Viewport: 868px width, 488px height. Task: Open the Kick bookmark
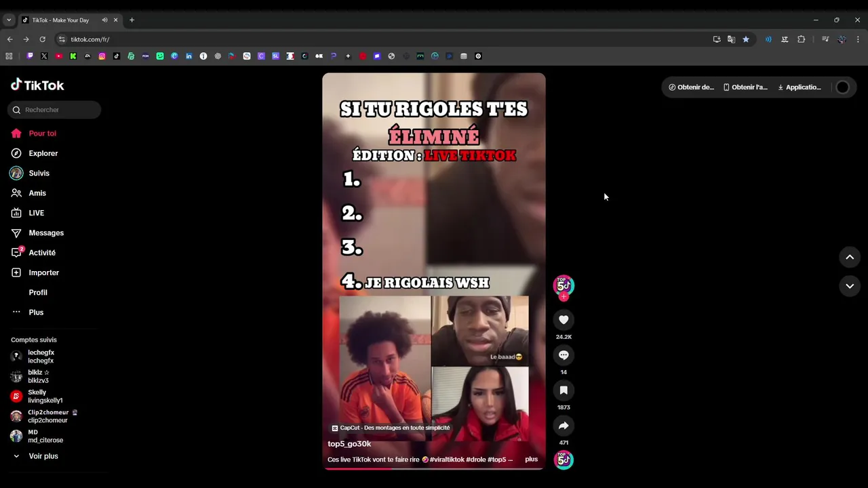[73, 56]
